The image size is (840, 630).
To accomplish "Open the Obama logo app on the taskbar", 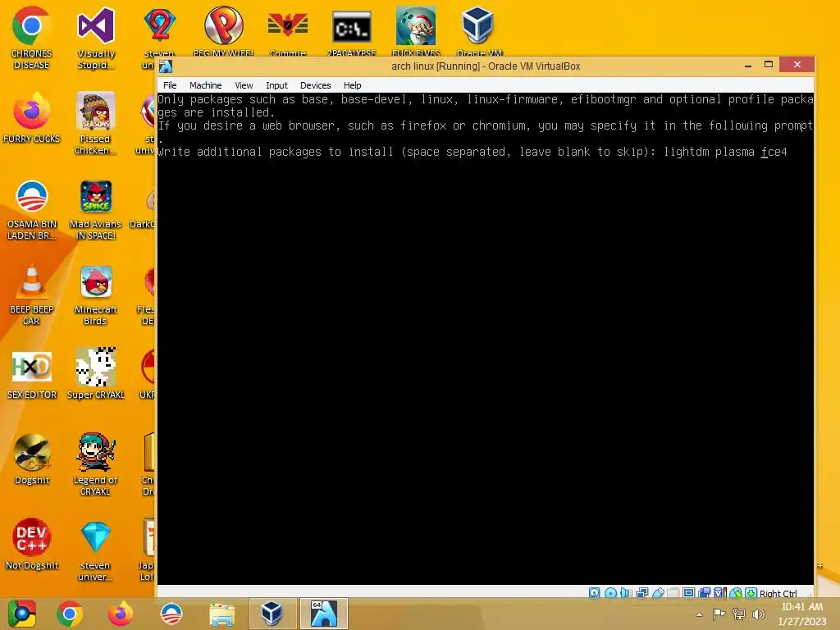I will pos(171,614).
